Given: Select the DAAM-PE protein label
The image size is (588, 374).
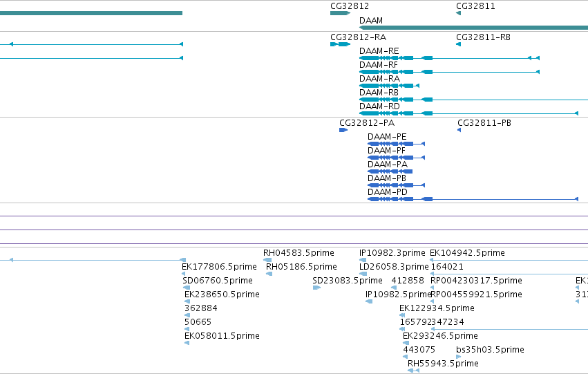Looking at the screenshot, I should 387,137.
